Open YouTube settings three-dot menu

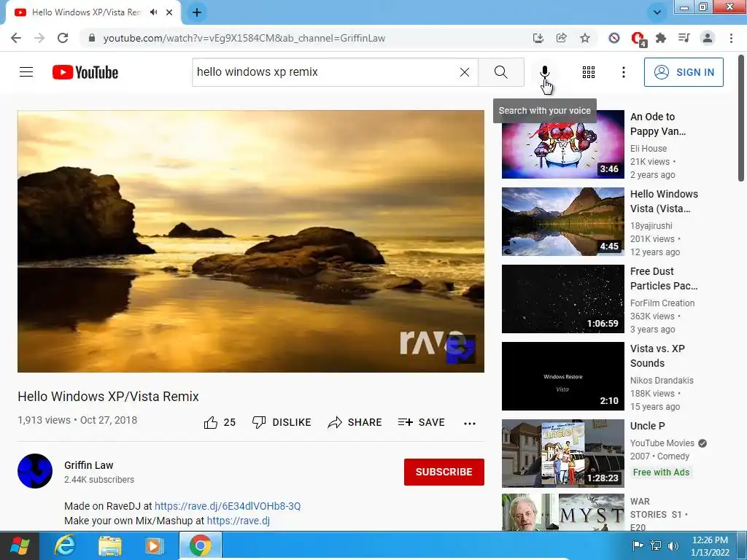point(623,72)
